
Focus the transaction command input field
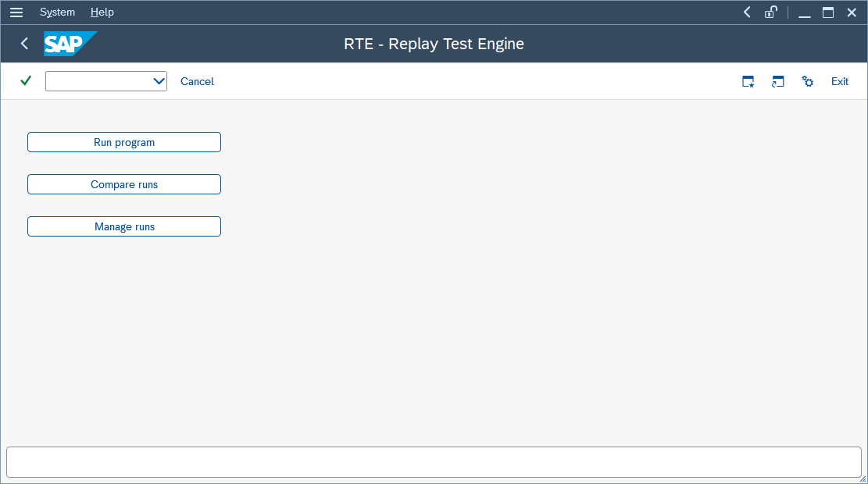coord(98,81)
